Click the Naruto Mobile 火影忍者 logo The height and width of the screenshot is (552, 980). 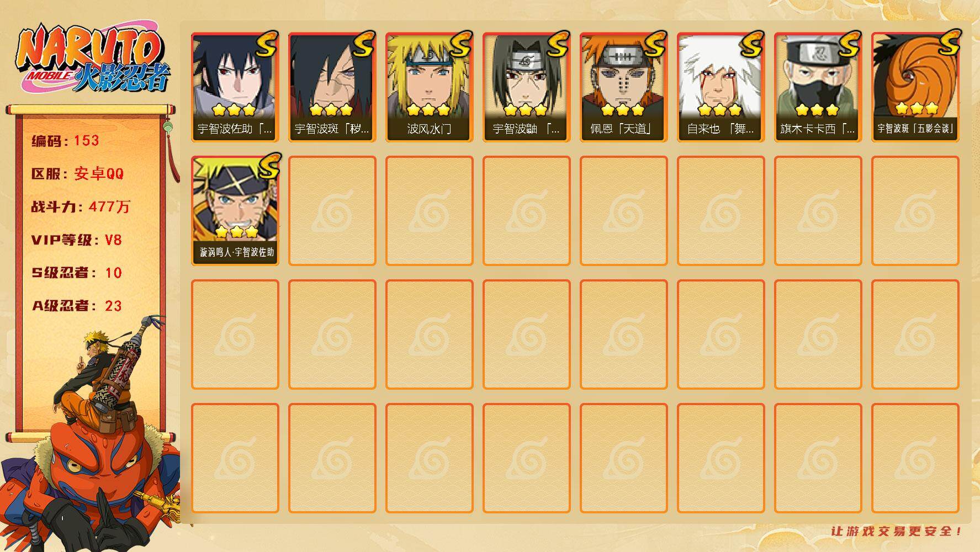[x=94, y=60]
